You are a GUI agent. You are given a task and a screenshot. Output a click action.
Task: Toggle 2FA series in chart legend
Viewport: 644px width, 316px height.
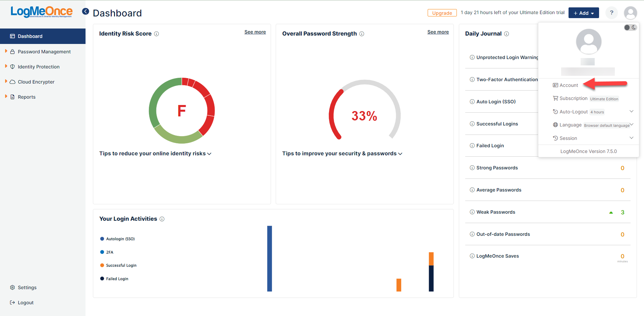coord(107,252)
